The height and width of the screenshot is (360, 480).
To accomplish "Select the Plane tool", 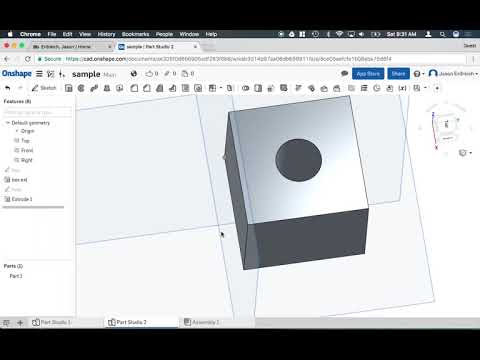I will pyautogui.click(x=351, y=88).
